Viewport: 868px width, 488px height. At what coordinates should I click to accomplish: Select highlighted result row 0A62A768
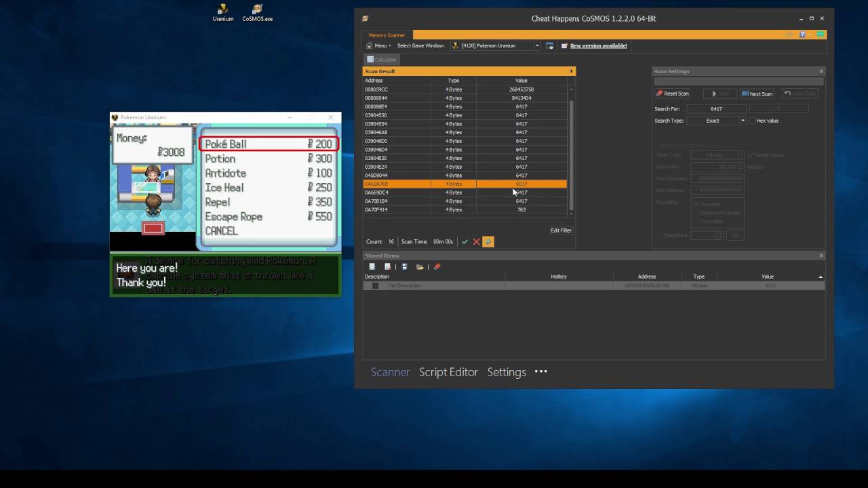pos(465,184)
